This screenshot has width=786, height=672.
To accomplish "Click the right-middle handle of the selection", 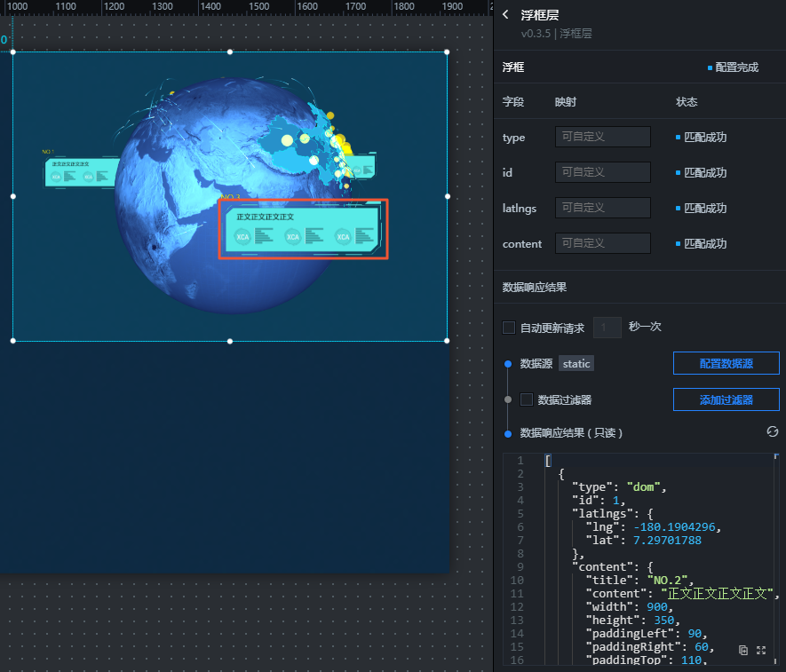I will [x=447, y=196].
